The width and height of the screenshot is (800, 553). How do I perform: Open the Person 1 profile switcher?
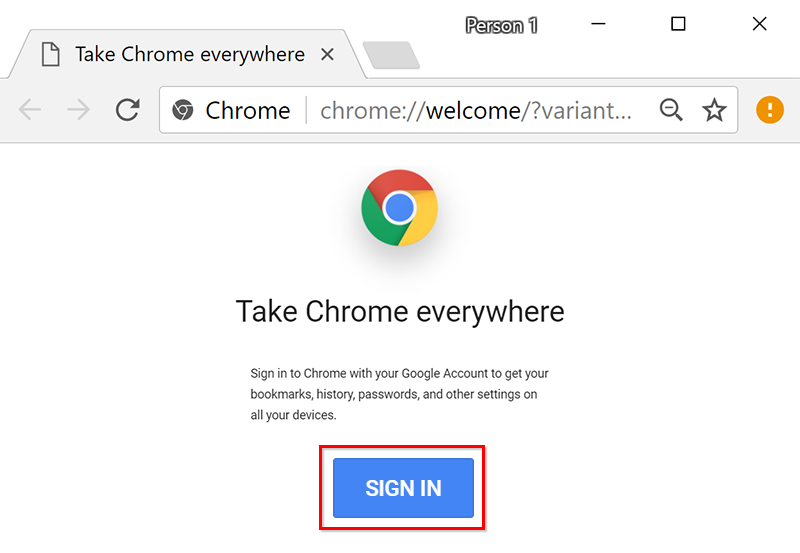click(501, 25)
